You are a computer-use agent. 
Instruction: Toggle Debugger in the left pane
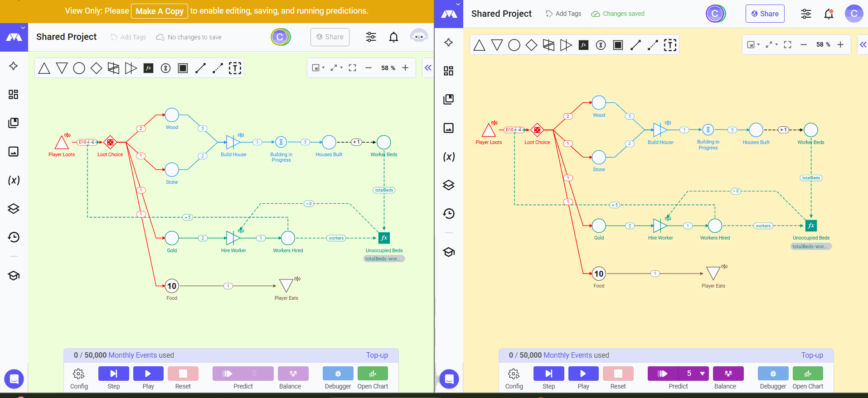pyautogui.click(x=338, y=378)
